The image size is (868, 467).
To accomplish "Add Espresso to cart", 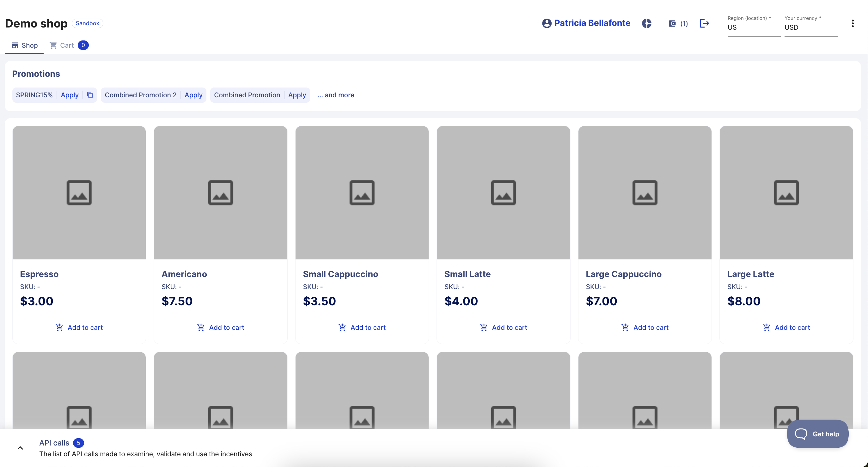I will (x=79, y=327).
